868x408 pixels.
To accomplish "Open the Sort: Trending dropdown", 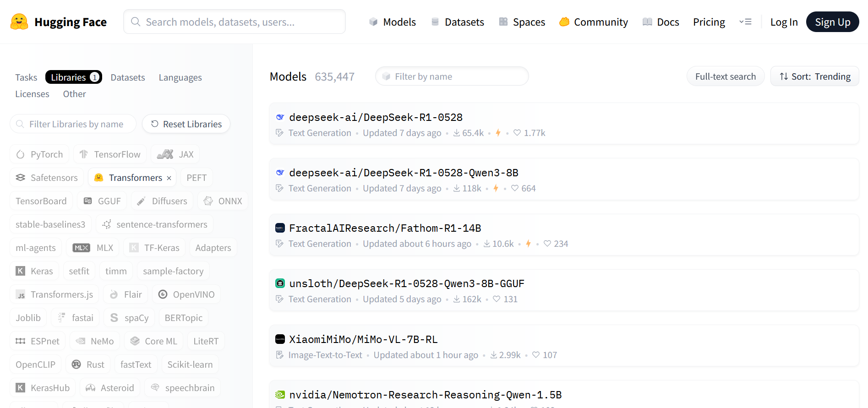I will coord(814,76).
